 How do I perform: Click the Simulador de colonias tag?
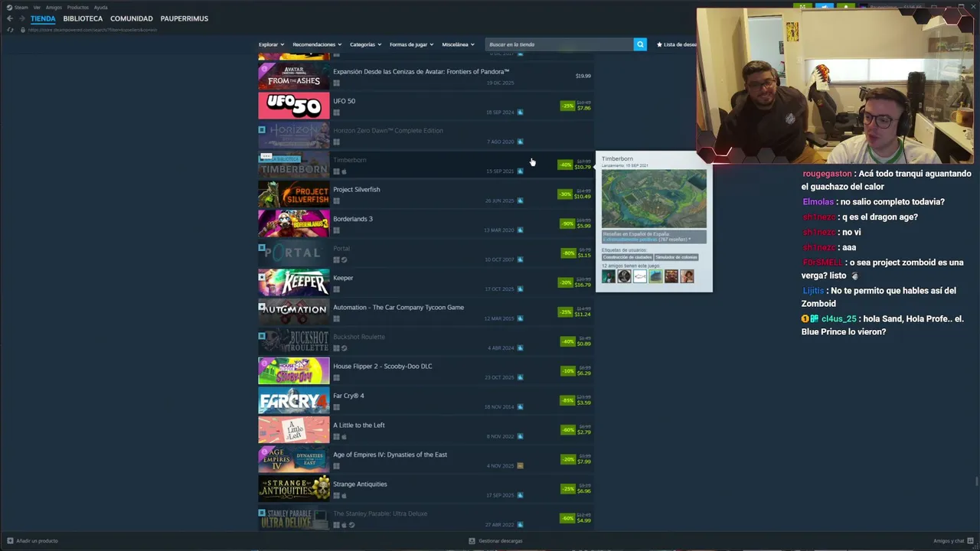coord(676,257)
